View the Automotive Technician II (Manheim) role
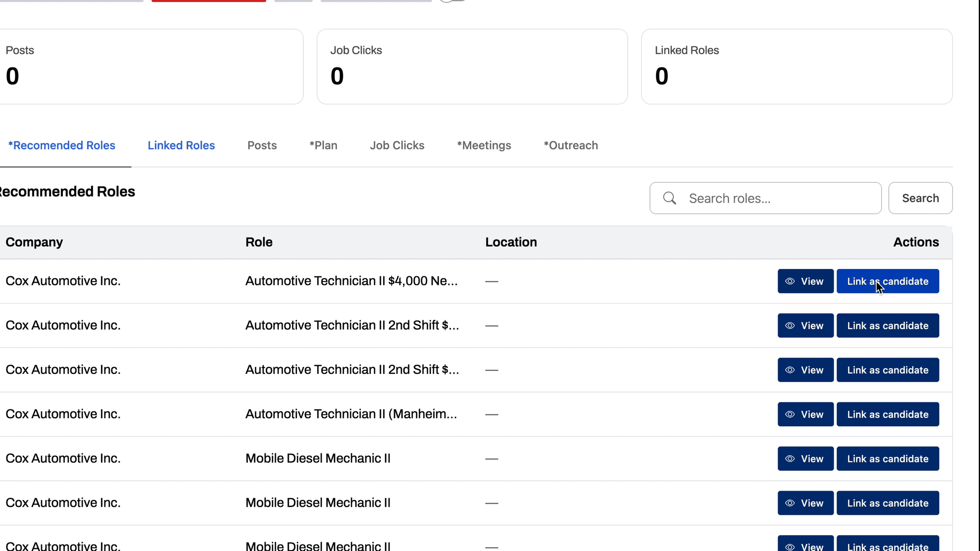 pos(805,414)
